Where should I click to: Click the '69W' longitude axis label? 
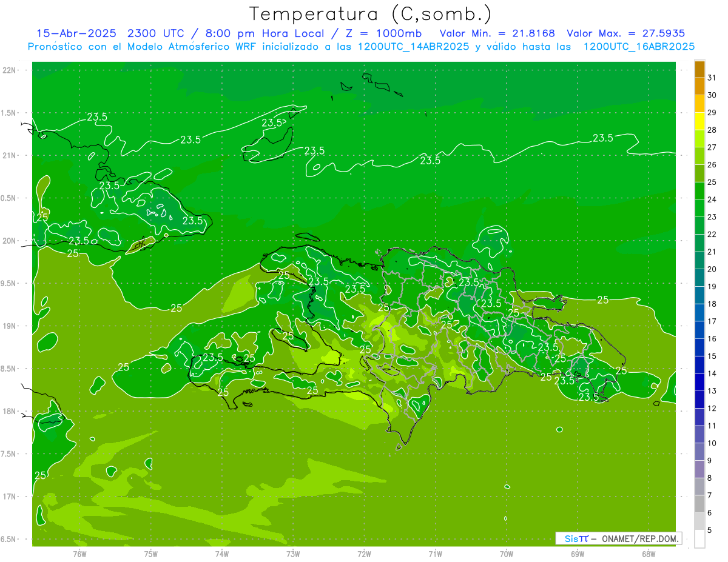point(578,554)
